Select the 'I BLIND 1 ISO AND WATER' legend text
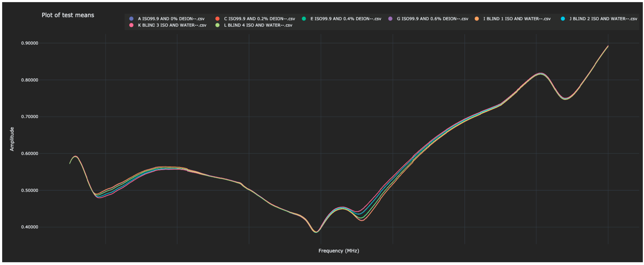 (x=517, y=19)
